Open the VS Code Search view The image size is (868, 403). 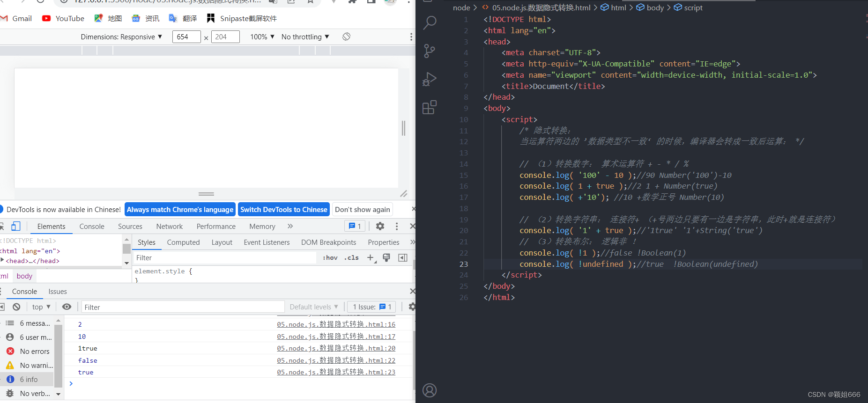click(x=430, y=22)
